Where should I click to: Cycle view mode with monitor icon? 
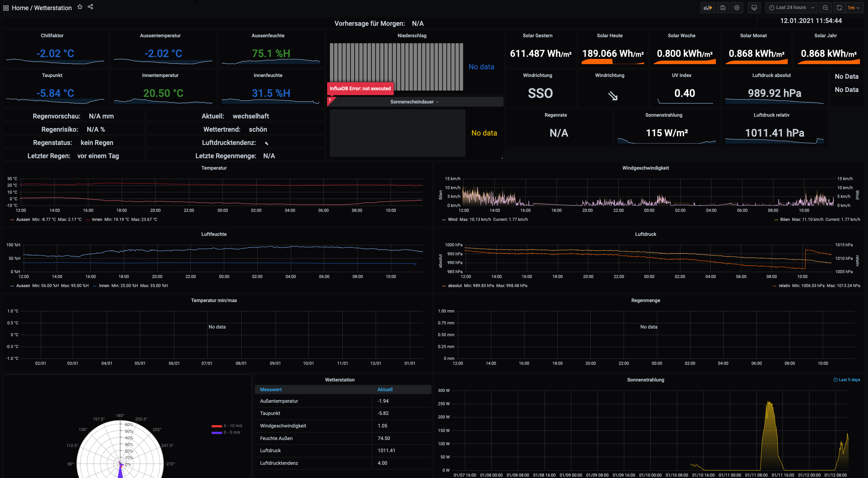754,8
